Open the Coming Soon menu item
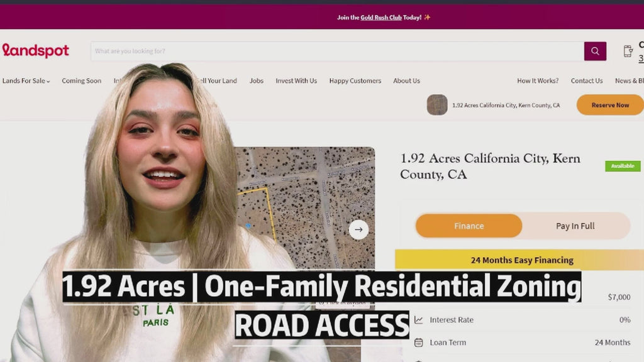Screen dimensions: 644x362 tap(81, 81)
